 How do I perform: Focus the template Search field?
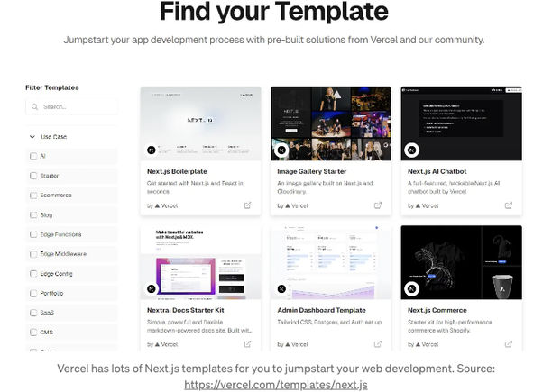[71, 107]
